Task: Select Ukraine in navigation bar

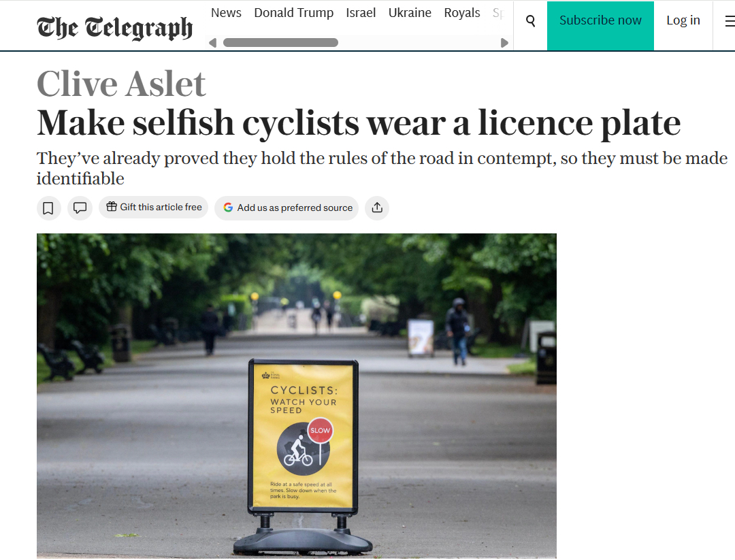Action: [410, 13]
